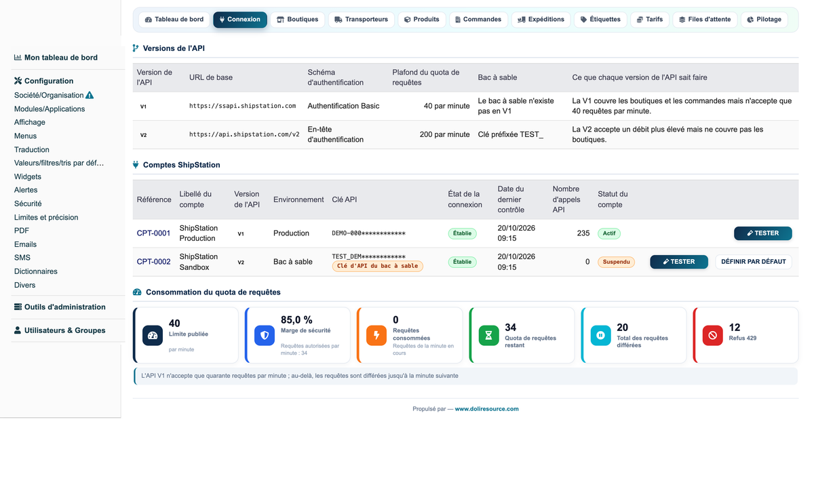
Task: Click the tools icon beside Configuration
Action: [x=18, y=81]
